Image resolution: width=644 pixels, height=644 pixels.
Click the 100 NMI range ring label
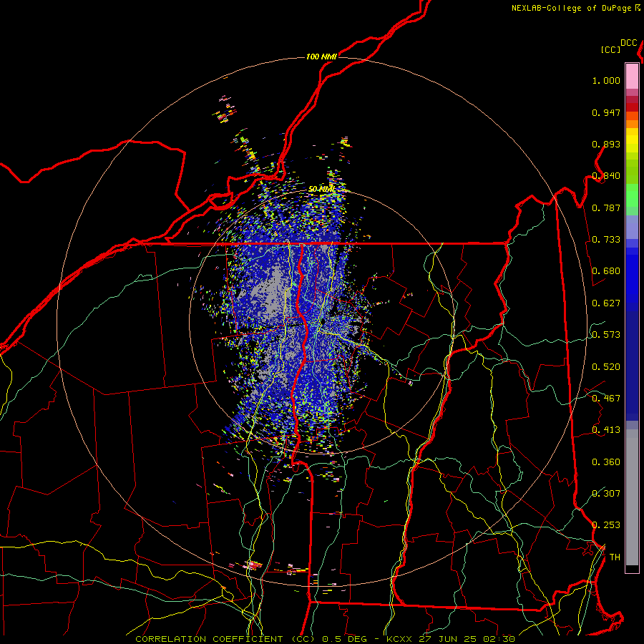click(x=321, y=57)
